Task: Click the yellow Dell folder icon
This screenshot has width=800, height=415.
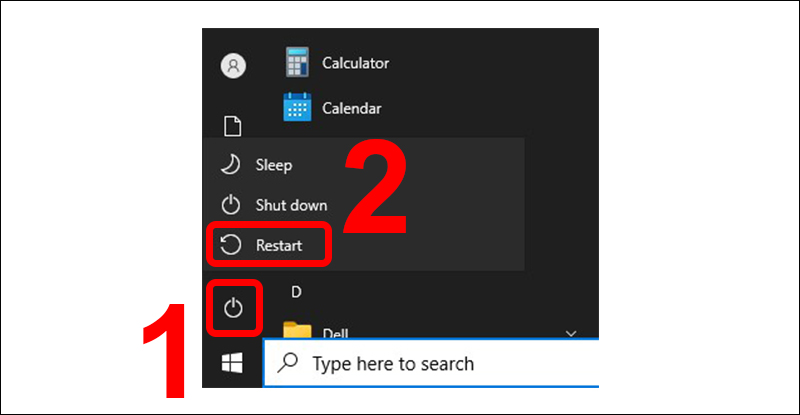Action: pyautogui.click(x=297, y=331)
